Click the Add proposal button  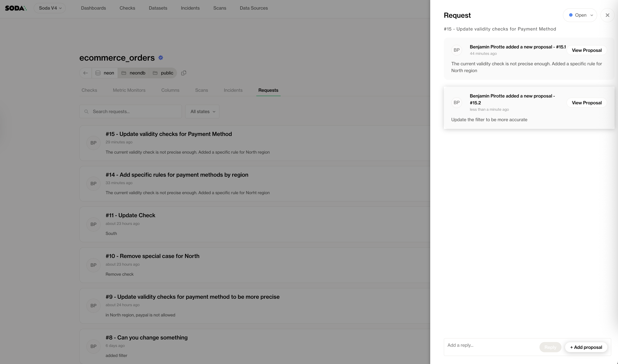(586, 347)
